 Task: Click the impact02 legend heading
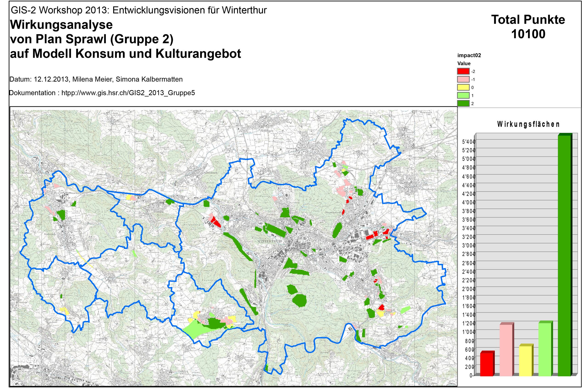[469, 55]
